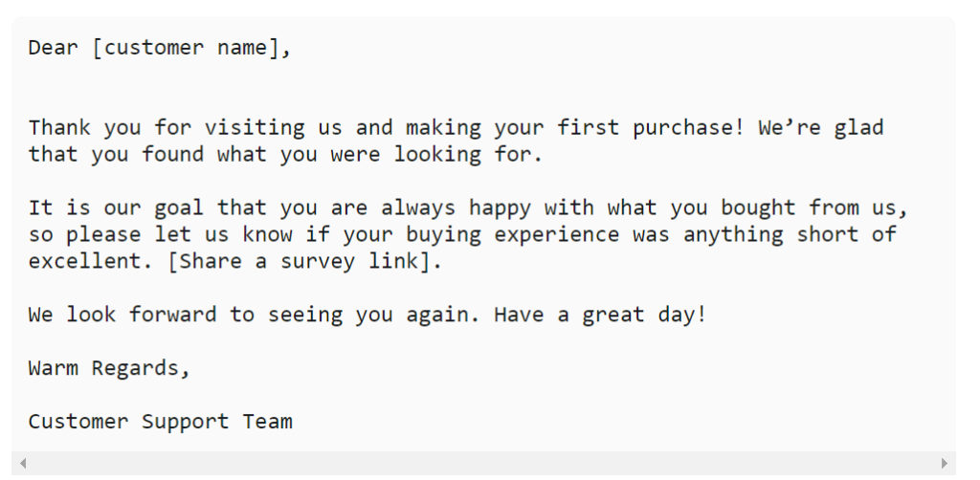Click the left scroll arrow

(x=23, y=464)
